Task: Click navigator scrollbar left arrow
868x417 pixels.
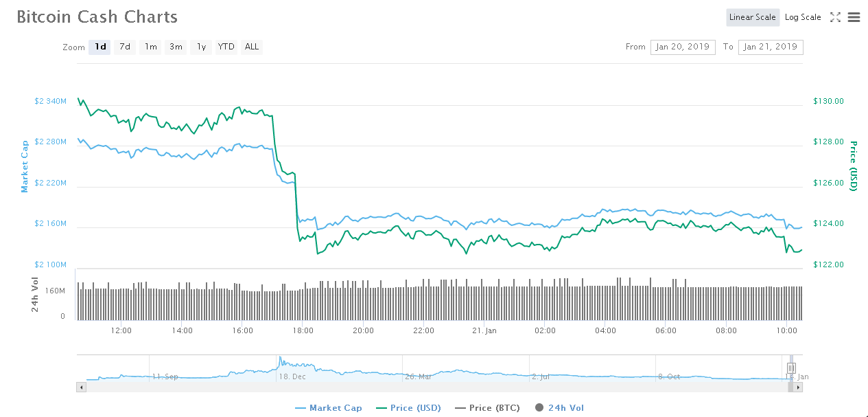Action: 82,387
